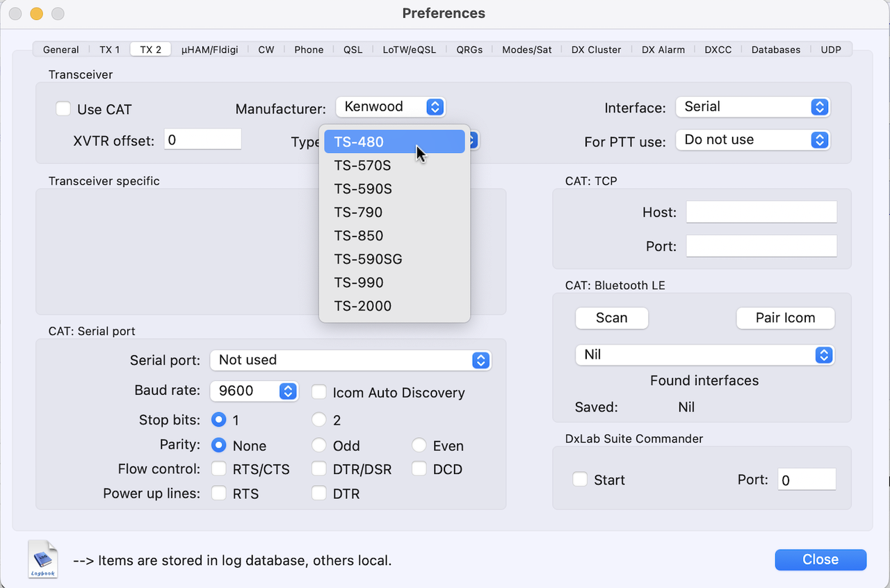Click the Logbook file icon

[43, 559]
